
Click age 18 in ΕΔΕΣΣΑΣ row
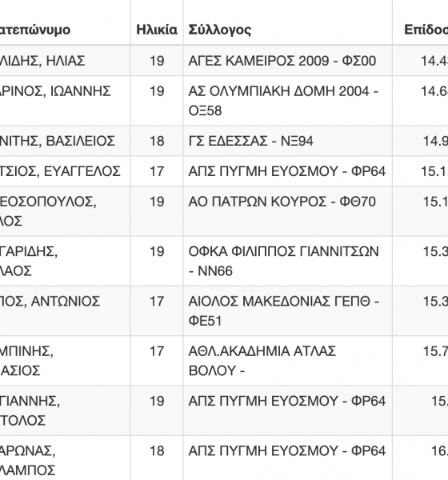coord(157,141)
